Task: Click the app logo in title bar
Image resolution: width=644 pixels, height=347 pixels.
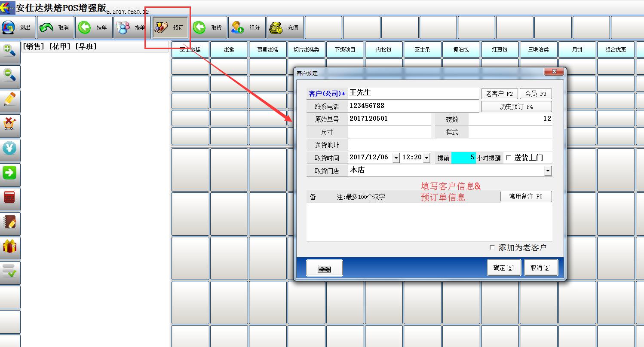Action: tap(7, 7)
